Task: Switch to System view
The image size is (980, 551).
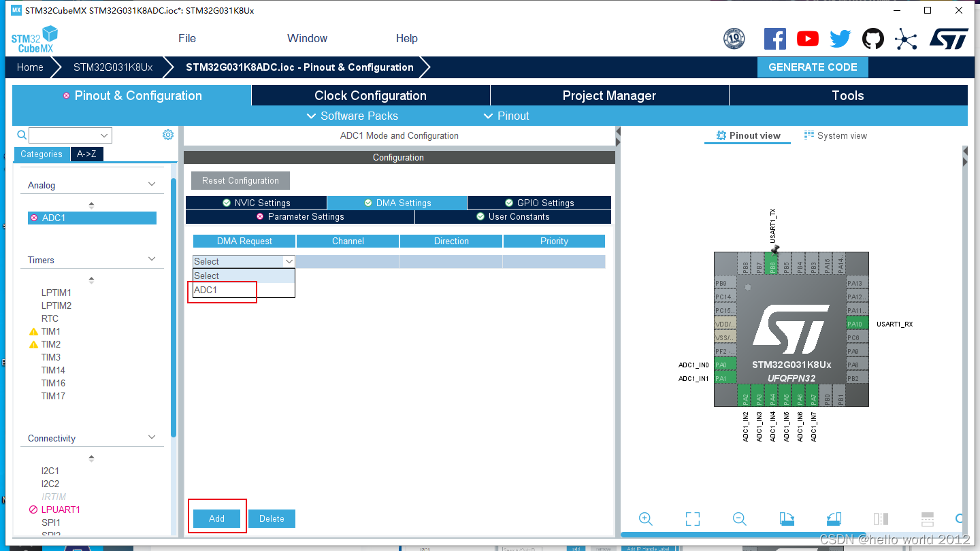Action: click(836, 135)
